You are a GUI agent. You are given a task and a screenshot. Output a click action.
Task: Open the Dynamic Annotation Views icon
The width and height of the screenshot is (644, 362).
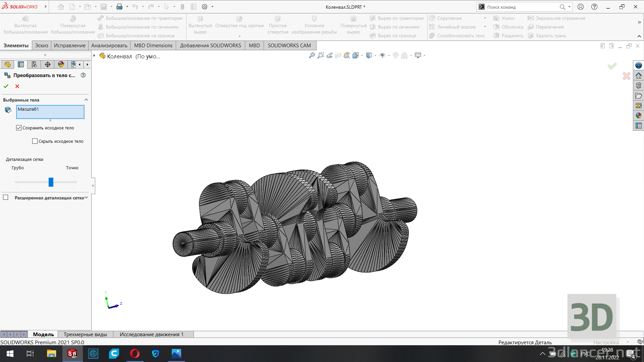[347, 55]
